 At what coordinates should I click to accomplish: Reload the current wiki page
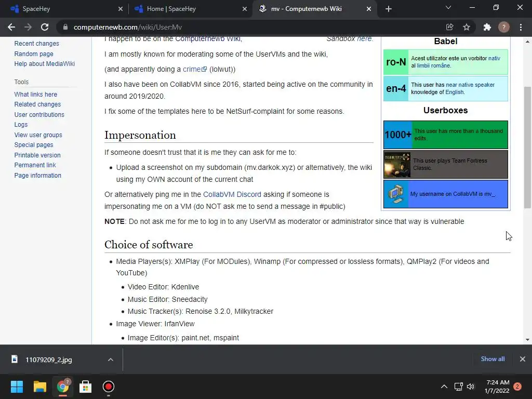pos(45,27)
